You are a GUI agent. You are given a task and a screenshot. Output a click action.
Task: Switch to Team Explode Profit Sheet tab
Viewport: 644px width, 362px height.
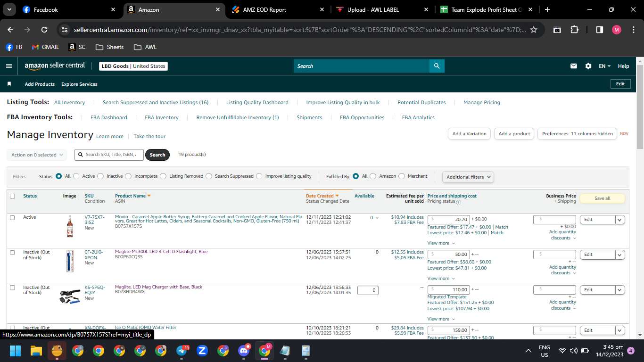point(486,9)
